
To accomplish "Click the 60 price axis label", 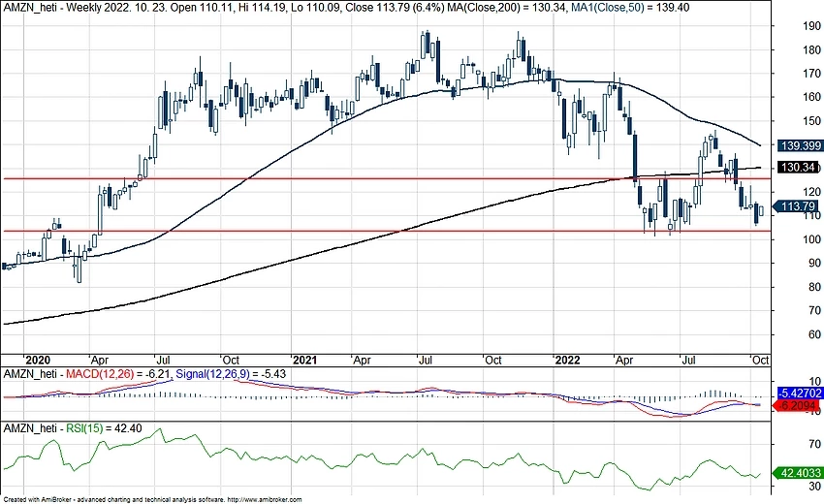I will (x=814, y=334).
